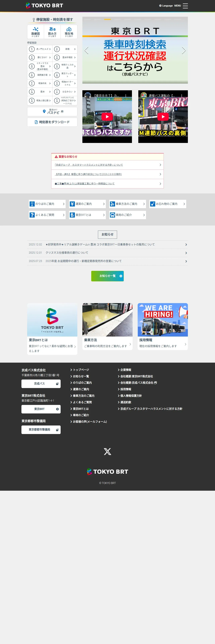Expand arrow on クリスマス仕様車両 news row
Viewport: 215px width, 644px height.
[186, 253]
